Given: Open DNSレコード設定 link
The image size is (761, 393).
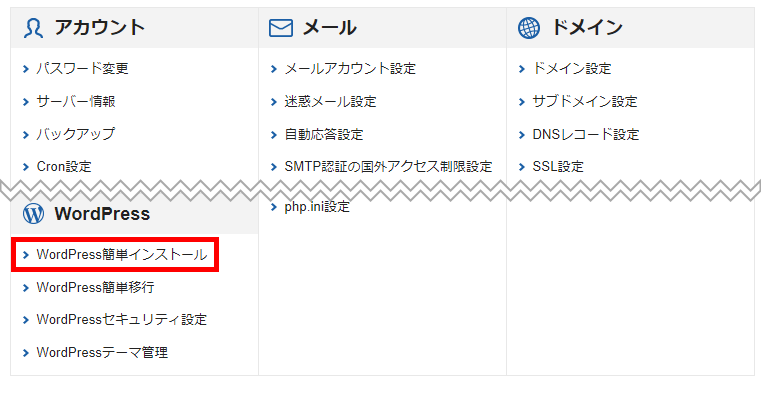Looking at the screenshot, I should (x=586, y=134).
